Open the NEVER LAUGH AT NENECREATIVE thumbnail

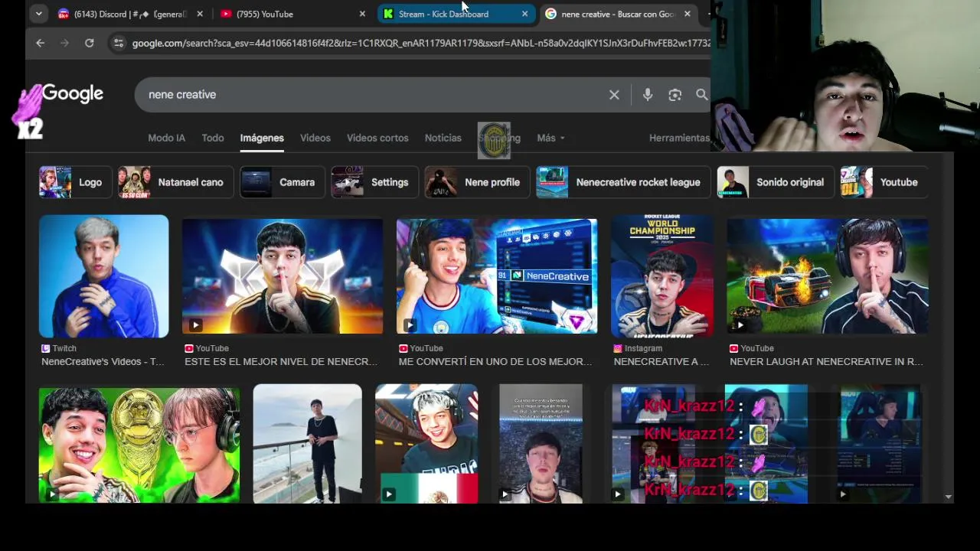828,276
